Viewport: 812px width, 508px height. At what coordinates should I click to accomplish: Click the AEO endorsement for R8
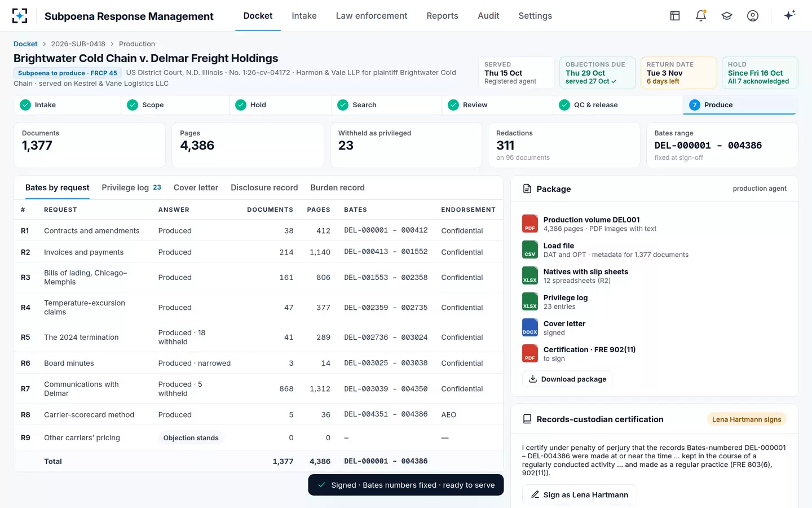coord(449,414)
